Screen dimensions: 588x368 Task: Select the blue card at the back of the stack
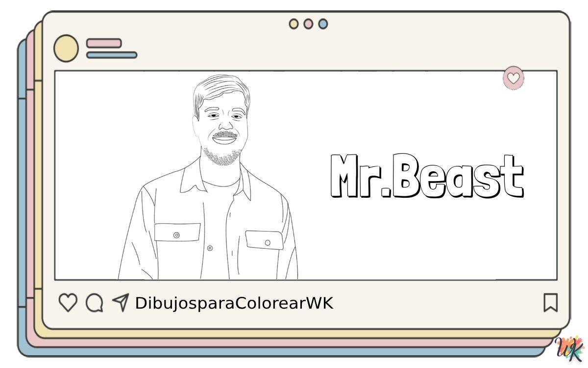pos(22,196)
